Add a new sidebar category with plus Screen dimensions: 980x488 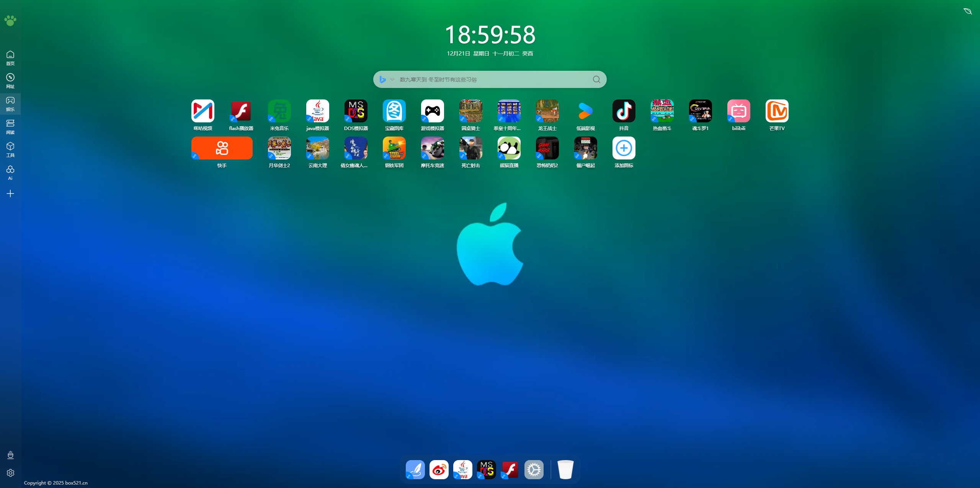[x=10, y=194]
